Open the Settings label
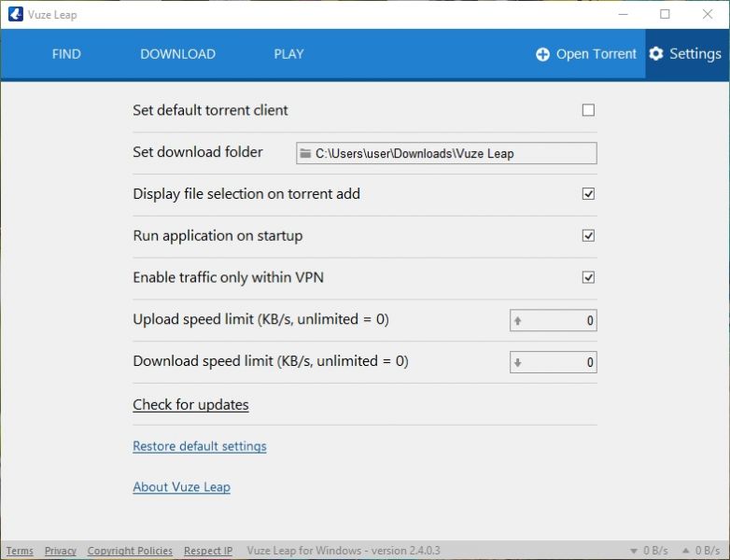This screenshot has width=730, height=560. 695,54
